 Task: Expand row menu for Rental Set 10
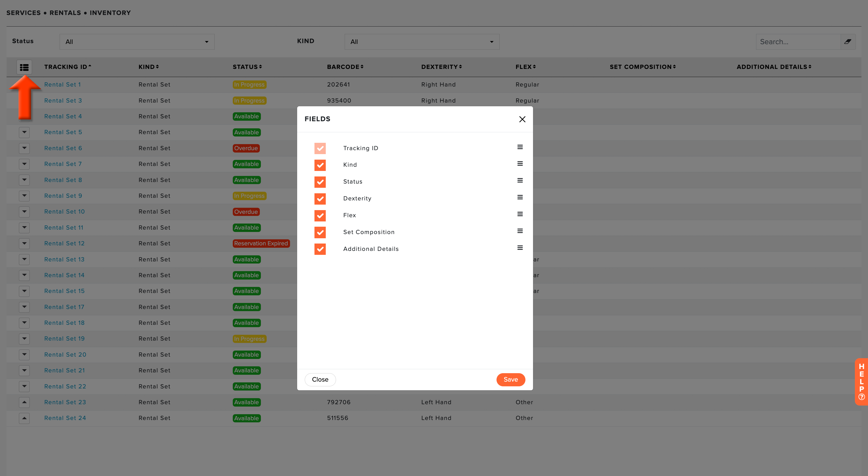coord(24,212)
